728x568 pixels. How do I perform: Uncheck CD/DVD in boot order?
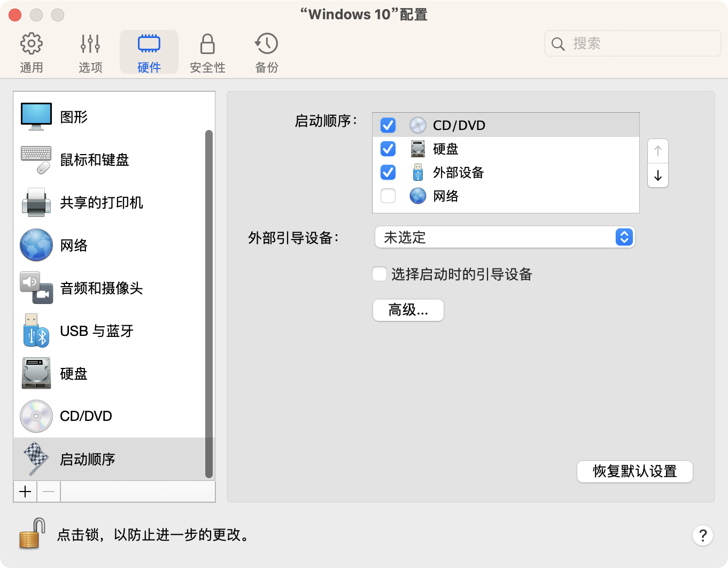coord(388,125)
